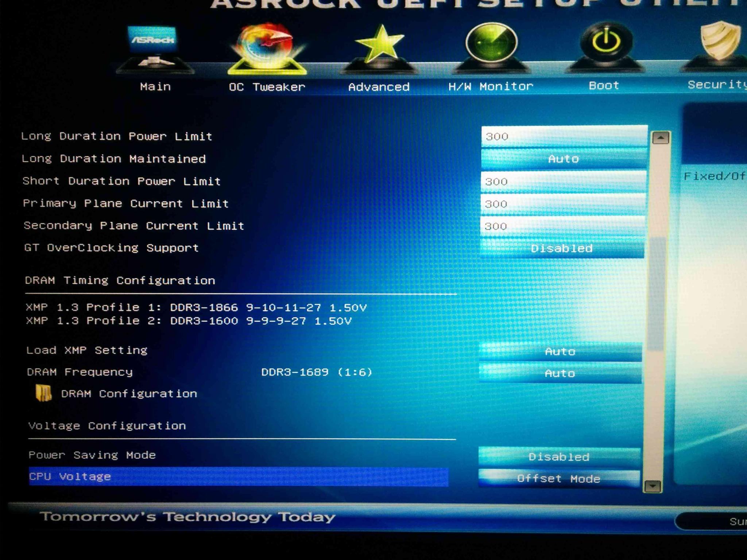Open the DRAM Configuration folder icon

click(43, 393)
